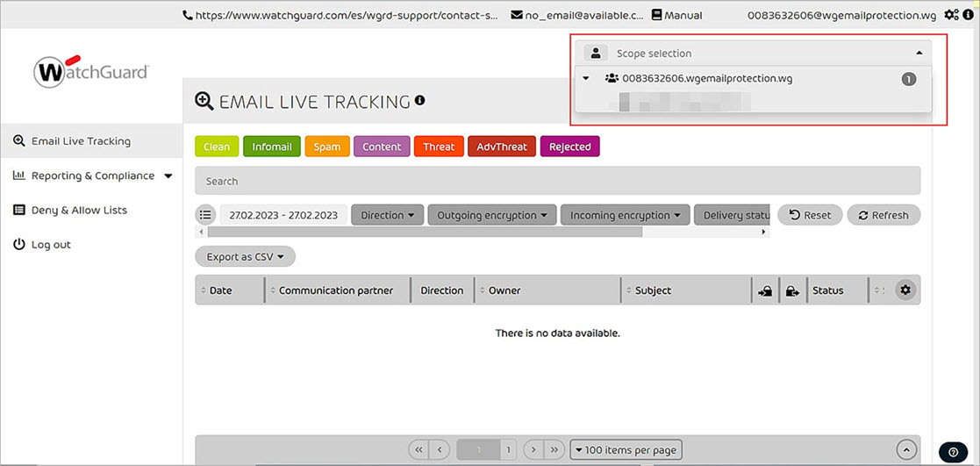Collapse the 0083632606.wgemailprotection.wg tree node
This screenshot has width=980, height=466.
point(585,79)
